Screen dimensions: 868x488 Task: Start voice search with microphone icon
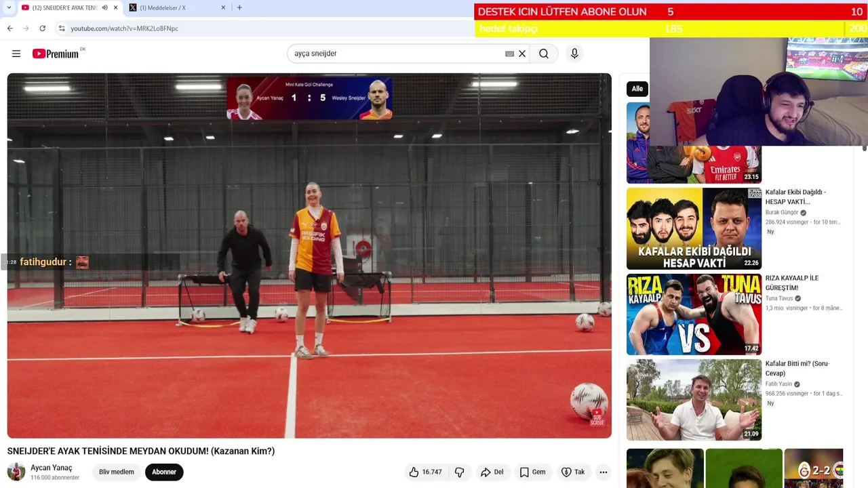coord(574,54)
